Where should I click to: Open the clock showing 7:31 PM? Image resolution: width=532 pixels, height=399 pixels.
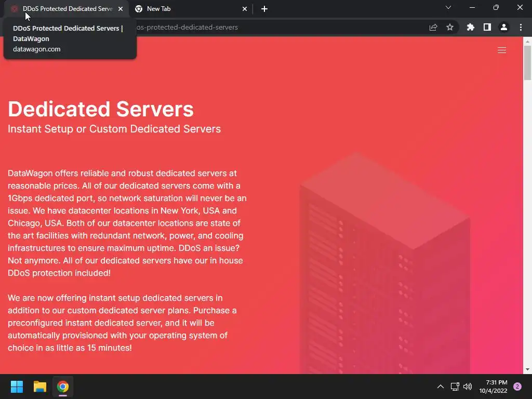[493, 387]
